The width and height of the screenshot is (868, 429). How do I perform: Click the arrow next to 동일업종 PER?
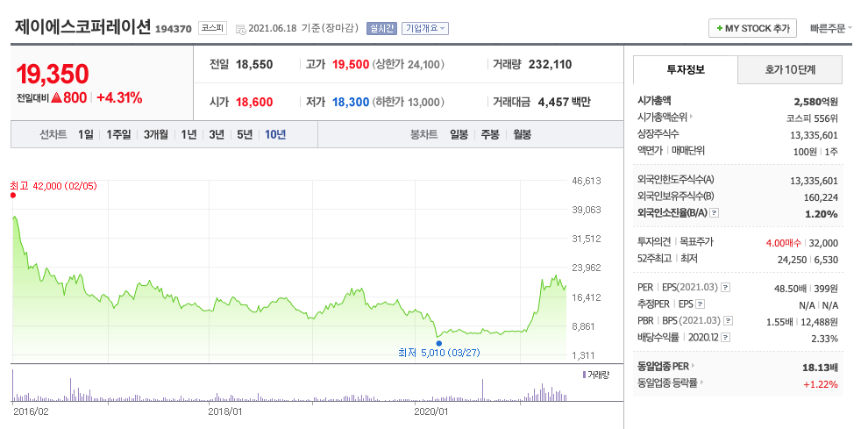pos(694,366)
